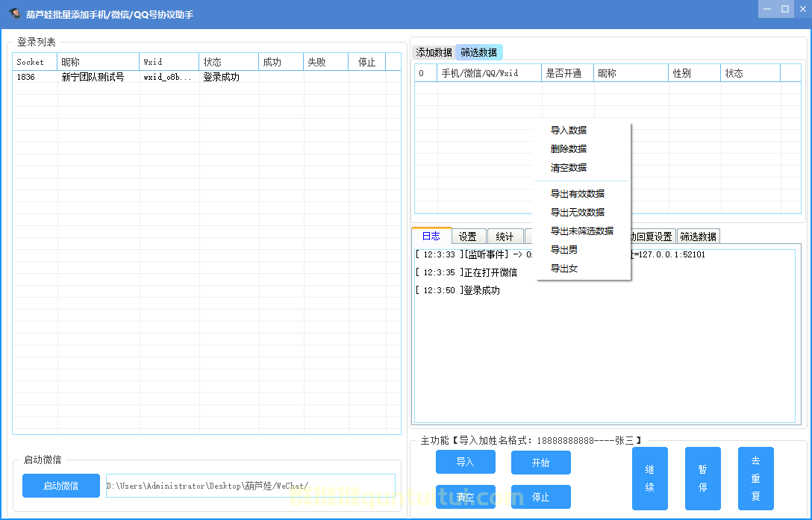Click the 手机/微信/QQ/Wxid column header
Screen dimensions: 812x520
tap(490, 73)
